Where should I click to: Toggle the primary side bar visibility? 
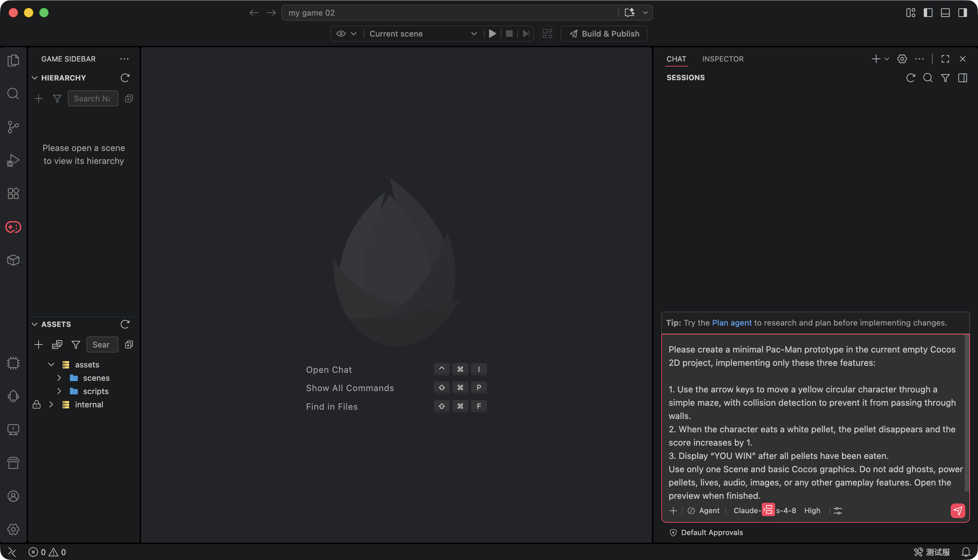[928, 13]
